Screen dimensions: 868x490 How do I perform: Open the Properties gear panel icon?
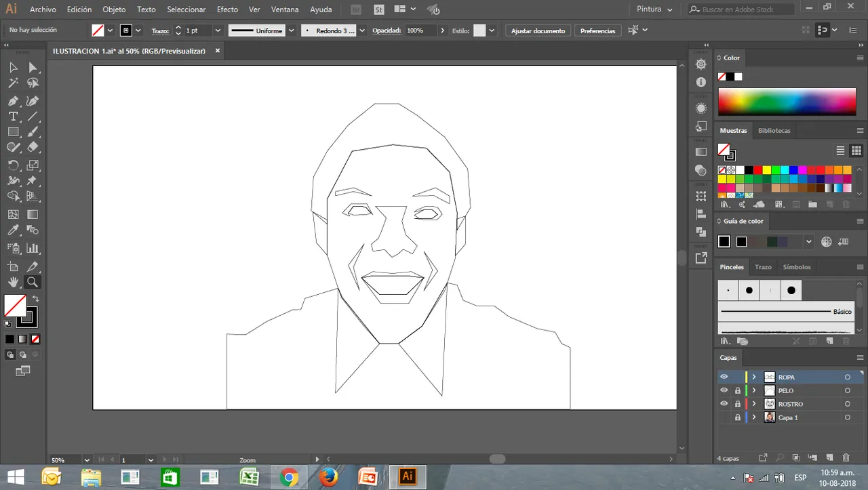click(x=701, y=64)
